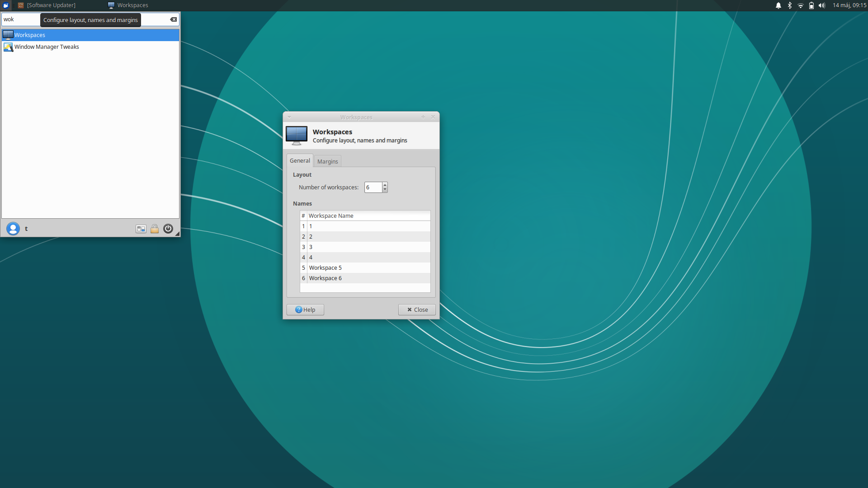Viewport: 868px width, 488px height.
Task: Click the Window Manager Tweaks icon
Action: coord(8,47)
